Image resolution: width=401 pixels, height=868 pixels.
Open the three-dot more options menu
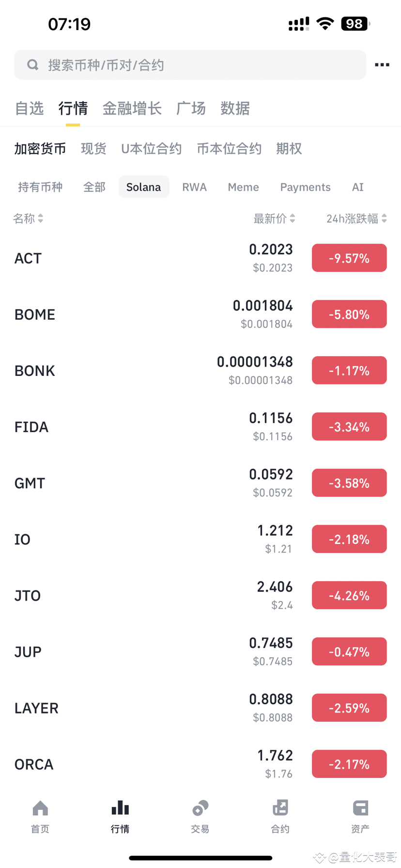pos(382,65)
